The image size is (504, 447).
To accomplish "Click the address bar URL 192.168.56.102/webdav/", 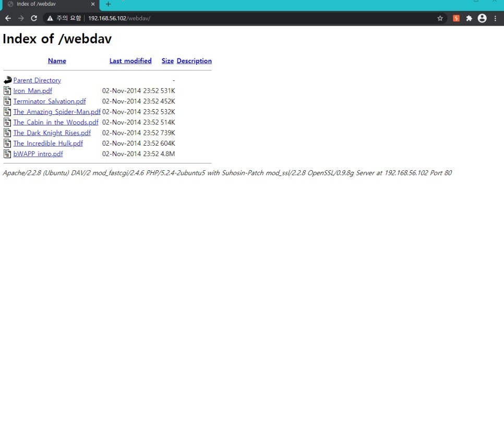I will point(119,18).
